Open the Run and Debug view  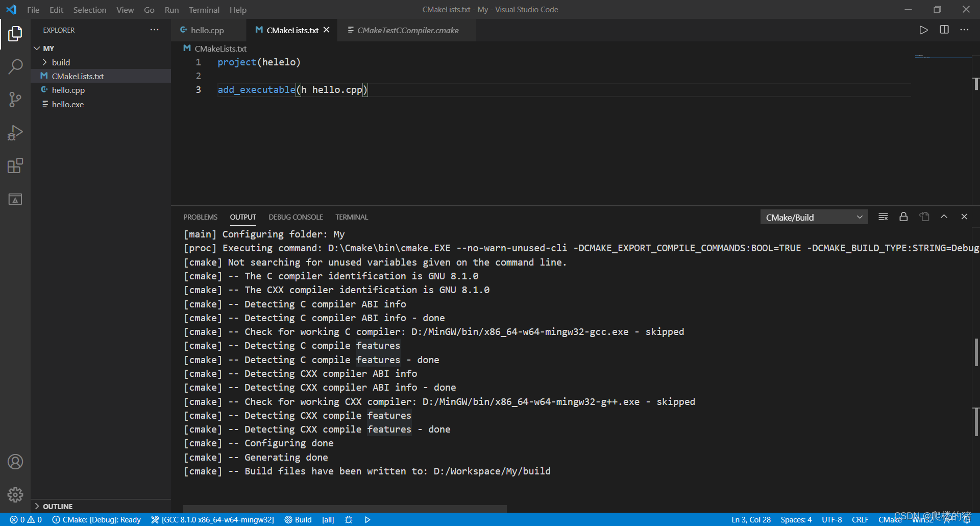(15, 133)
